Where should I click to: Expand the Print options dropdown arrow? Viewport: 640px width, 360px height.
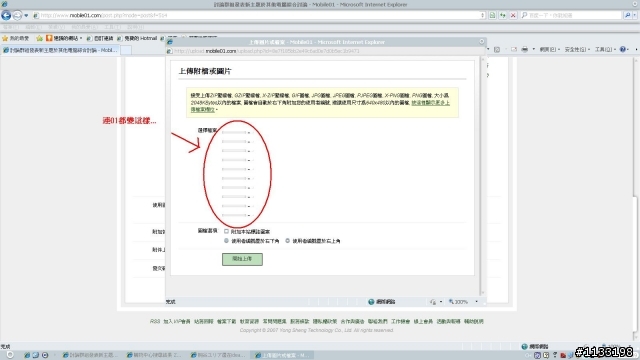pos(533,49)
